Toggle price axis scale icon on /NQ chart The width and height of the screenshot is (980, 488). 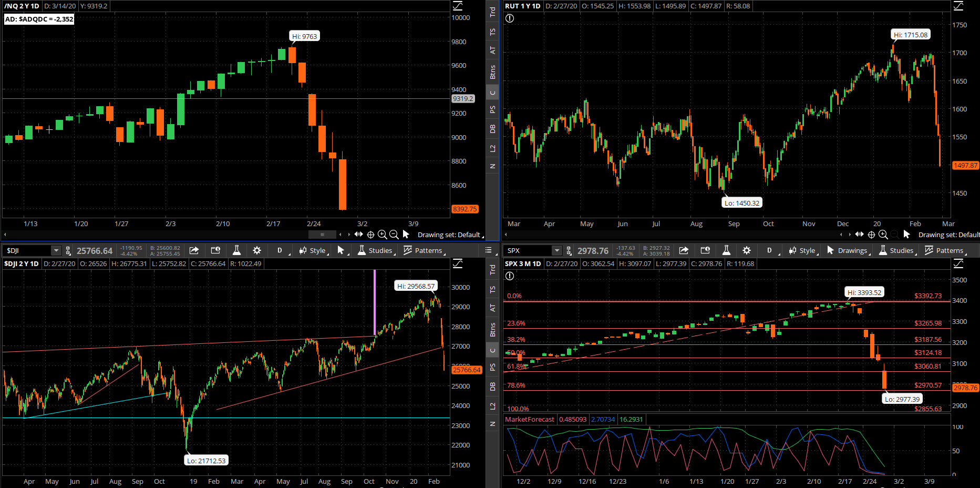tap(458, 6)
